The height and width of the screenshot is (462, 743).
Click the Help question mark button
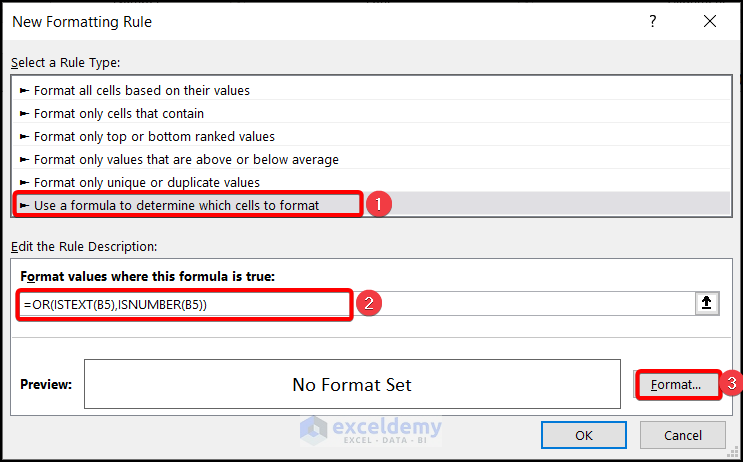653,21
